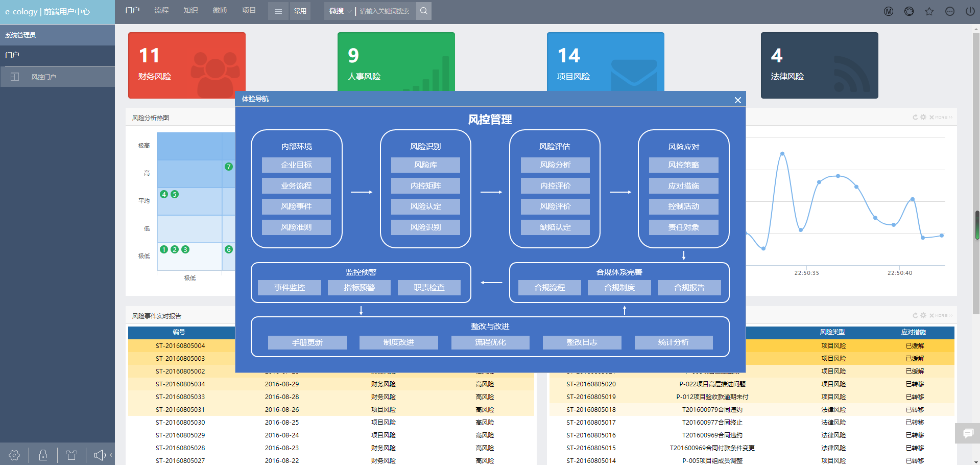This screenshot has width=980, height=465.
Task: Refresh the right-hand risk events table panel
Action: (x=915, y=315)
